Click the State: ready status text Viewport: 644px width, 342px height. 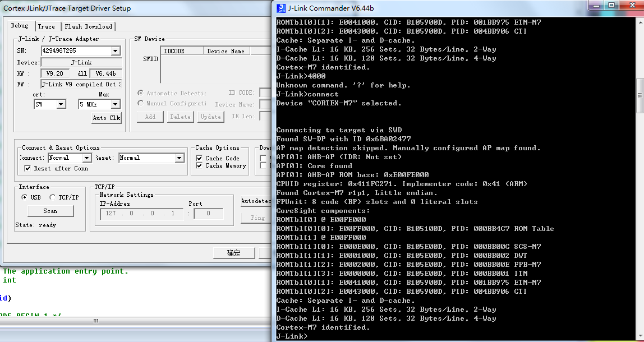click(x=36, y=225)
